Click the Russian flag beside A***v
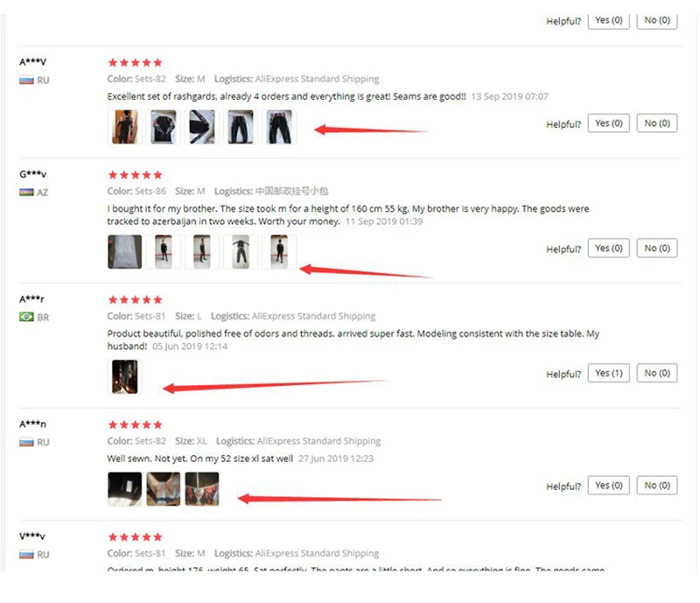The height and width of the screenshot is (603, 700). [26, 81]
